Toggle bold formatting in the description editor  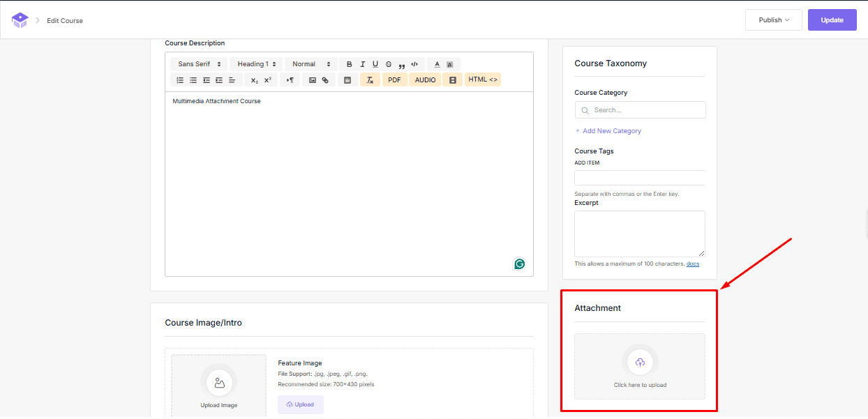click(x=349, y=63)
